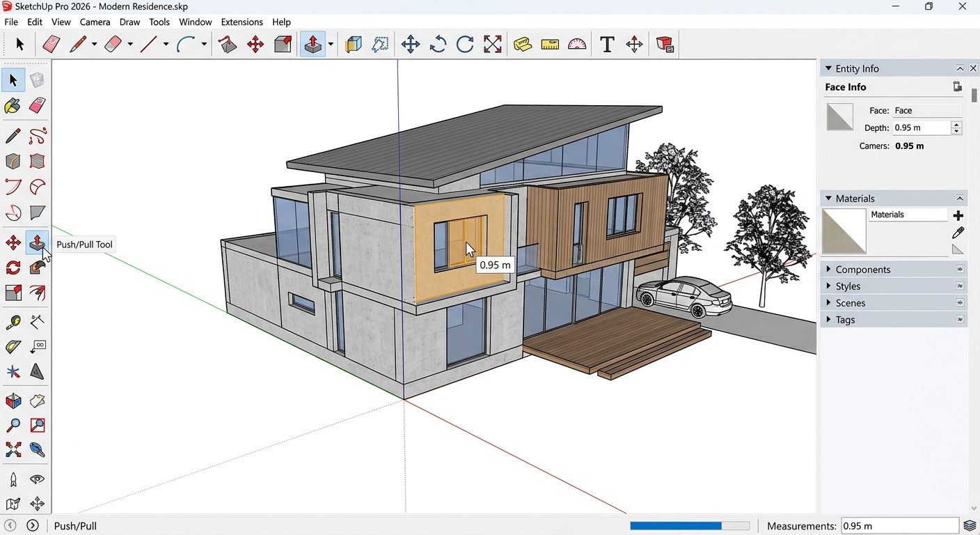Open the Push/Pull tool dropdown arrow

331,45
